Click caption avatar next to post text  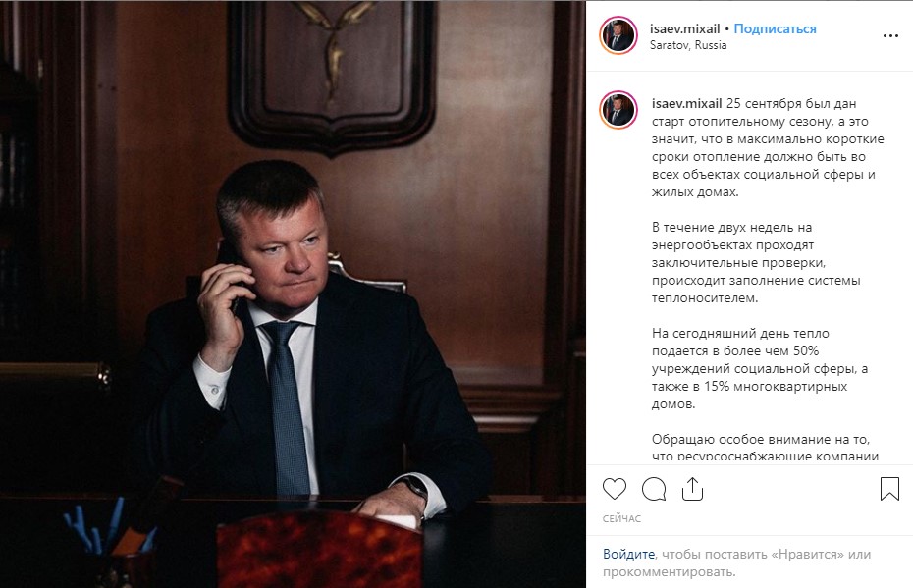point(618,109)
